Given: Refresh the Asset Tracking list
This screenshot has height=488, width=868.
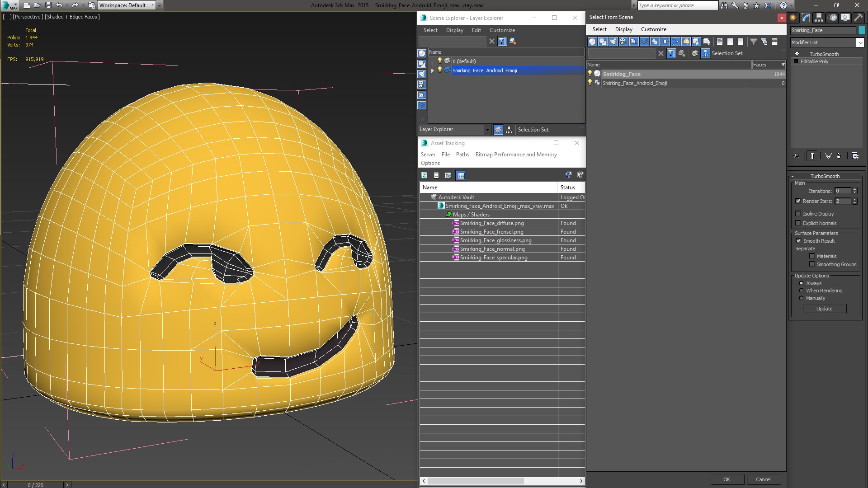Looking at the screenshot, I should [x=424, y=175].
